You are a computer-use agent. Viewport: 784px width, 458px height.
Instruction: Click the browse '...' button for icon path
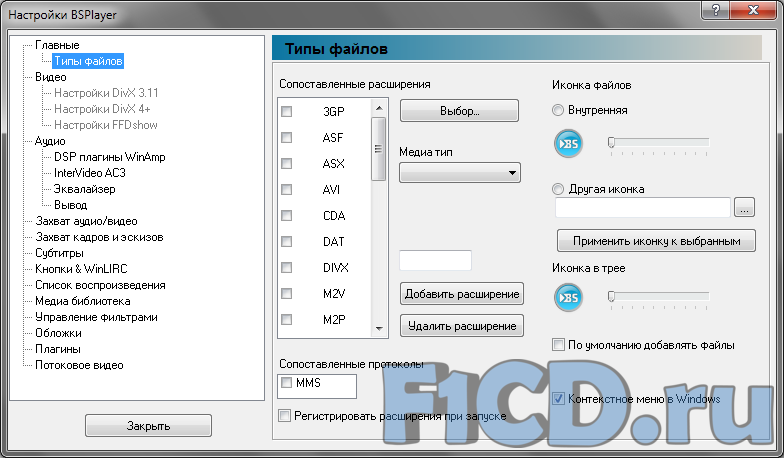pyautogui.click(x=744, y=208)
